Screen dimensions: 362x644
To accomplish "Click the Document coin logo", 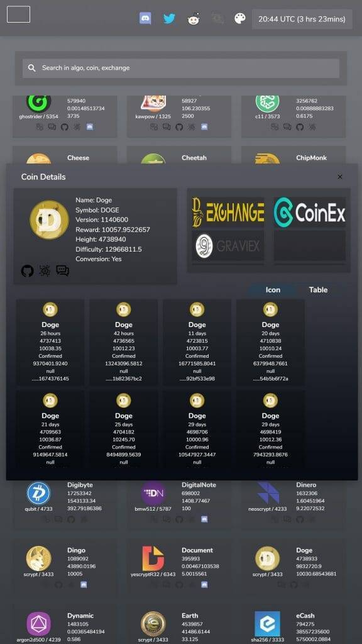I will tap(153, 558).
